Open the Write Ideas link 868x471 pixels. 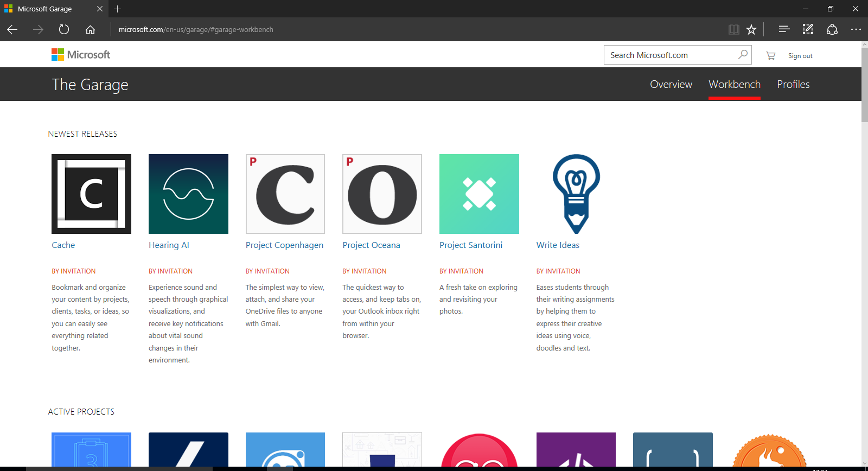558,245
